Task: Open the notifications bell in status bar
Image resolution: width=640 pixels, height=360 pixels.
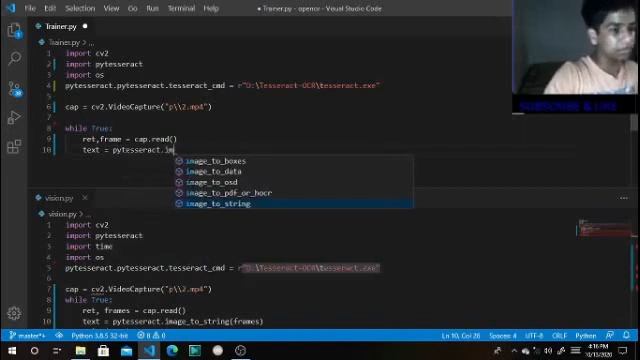Action: 626,336
